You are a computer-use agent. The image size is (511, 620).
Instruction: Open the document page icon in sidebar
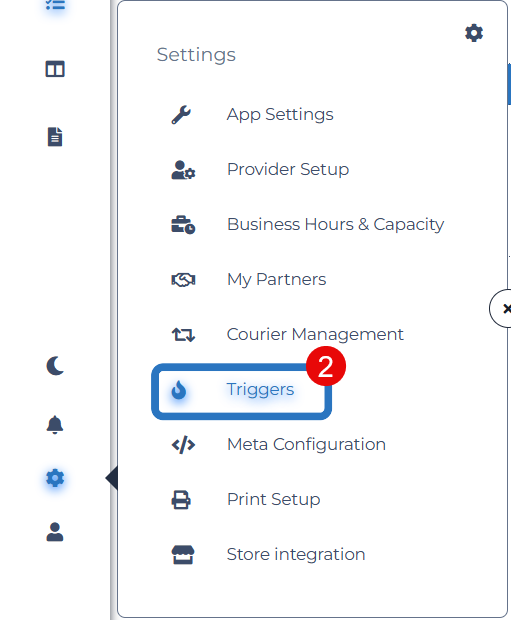[55, 137]
